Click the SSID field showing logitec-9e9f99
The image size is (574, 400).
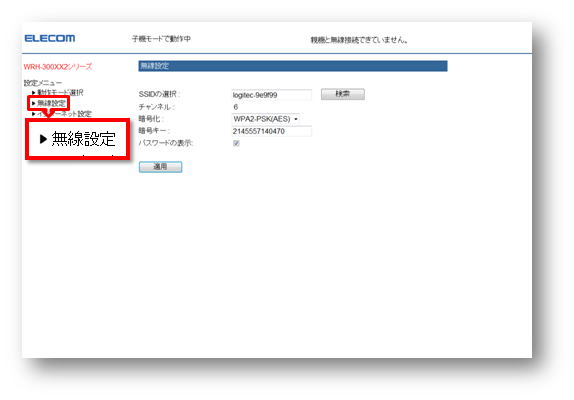272,95
